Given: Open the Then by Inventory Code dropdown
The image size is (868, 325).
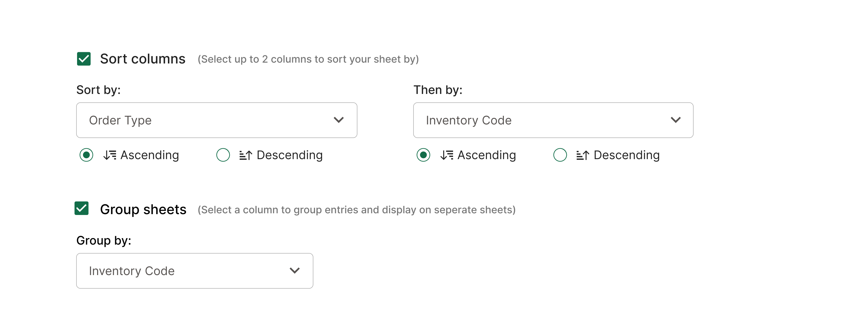Looking at the screenshot, I should pos(553,120).
